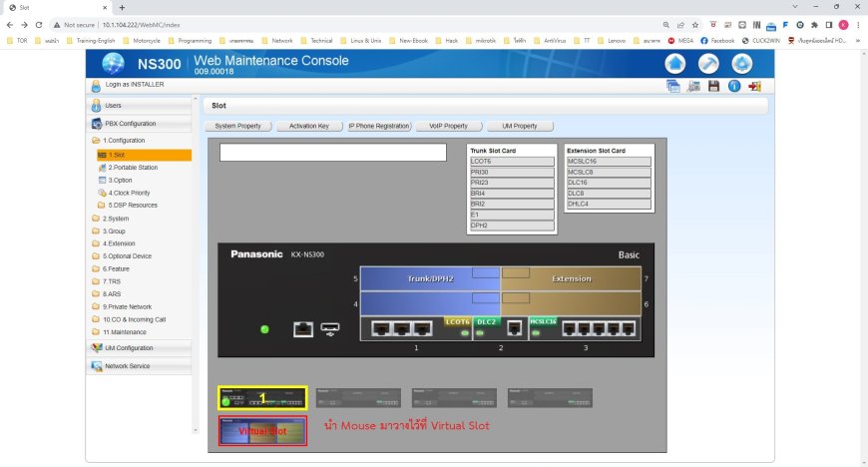Select MCSLC16 in Extension Slot Card list
The width and height of the screenshot is (868, 467).
click(609, 162)
